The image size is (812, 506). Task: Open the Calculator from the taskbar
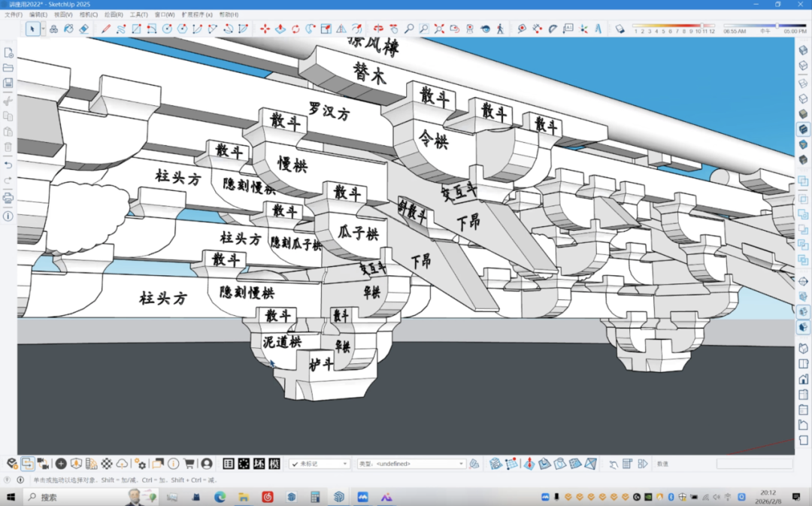[315, 497]
